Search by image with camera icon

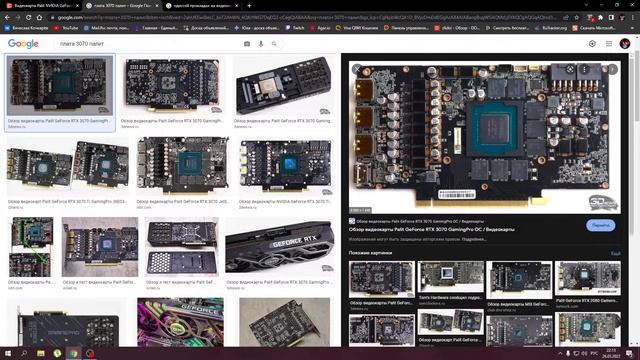click(247, 44)
